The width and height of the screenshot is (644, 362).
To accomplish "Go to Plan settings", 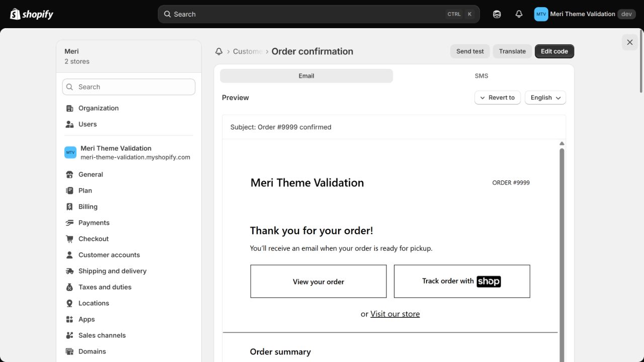I will 129,191.
